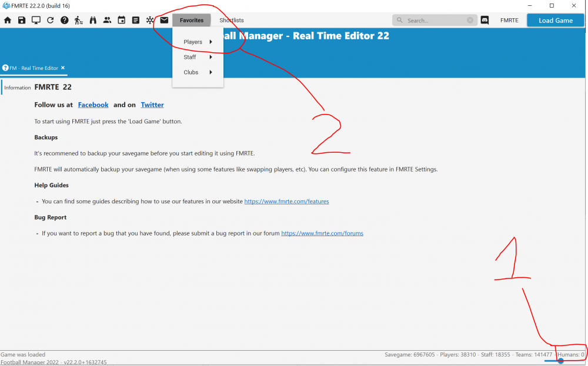Go to the Home icon in toolbar

[x=8, y=20]
